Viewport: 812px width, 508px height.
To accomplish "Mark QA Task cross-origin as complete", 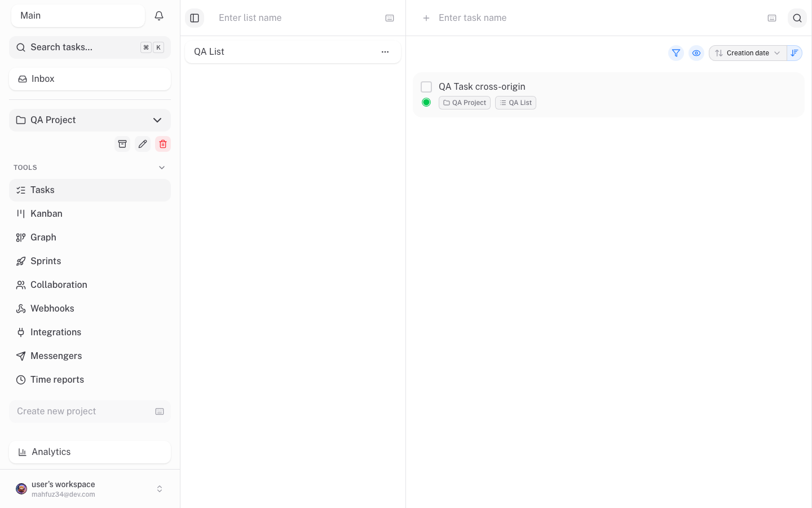I will [x=426, y=87].
